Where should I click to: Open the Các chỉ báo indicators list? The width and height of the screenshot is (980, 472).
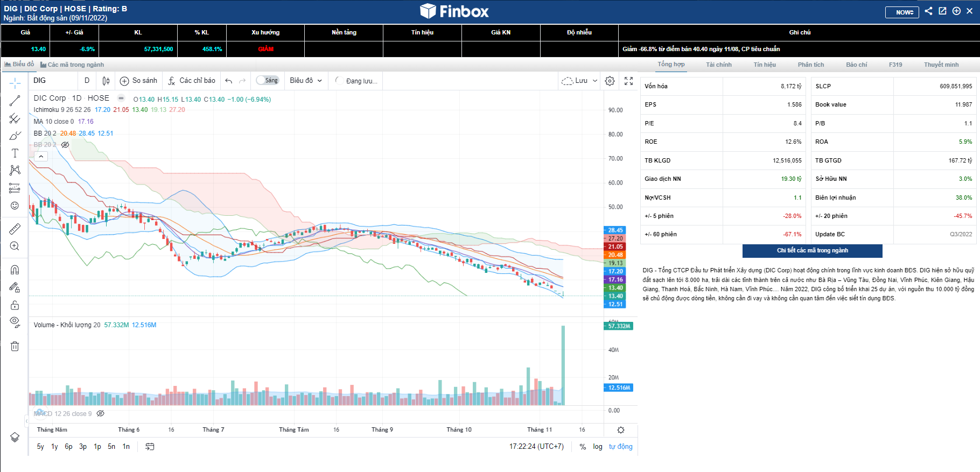coord(192,81)
